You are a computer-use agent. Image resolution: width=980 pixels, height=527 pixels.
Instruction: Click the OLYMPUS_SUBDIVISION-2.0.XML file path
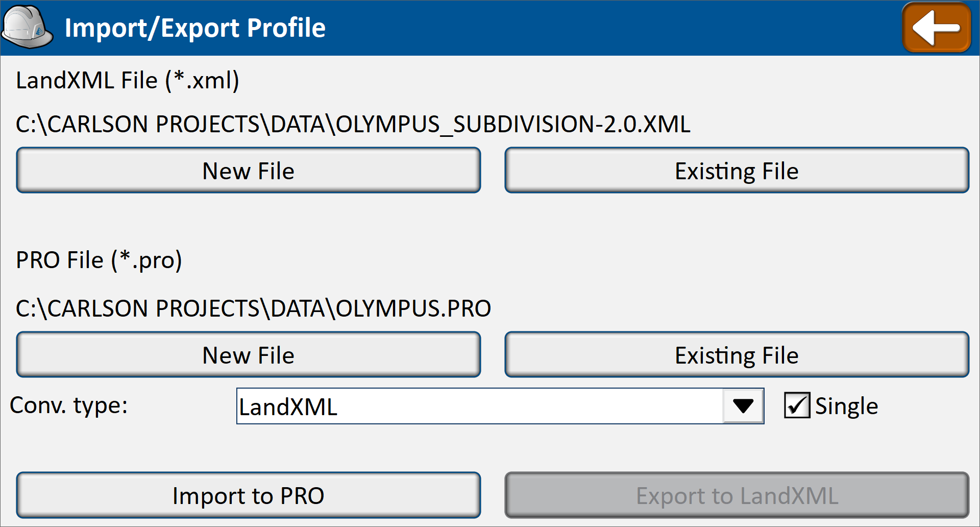pos(353,124)
